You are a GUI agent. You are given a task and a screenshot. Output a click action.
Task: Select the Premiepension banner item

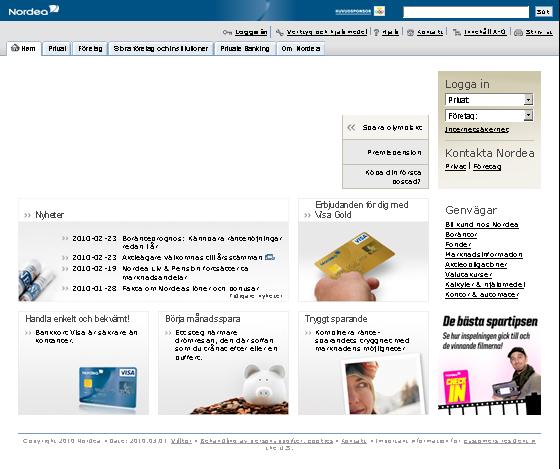(x=385, y=152)
